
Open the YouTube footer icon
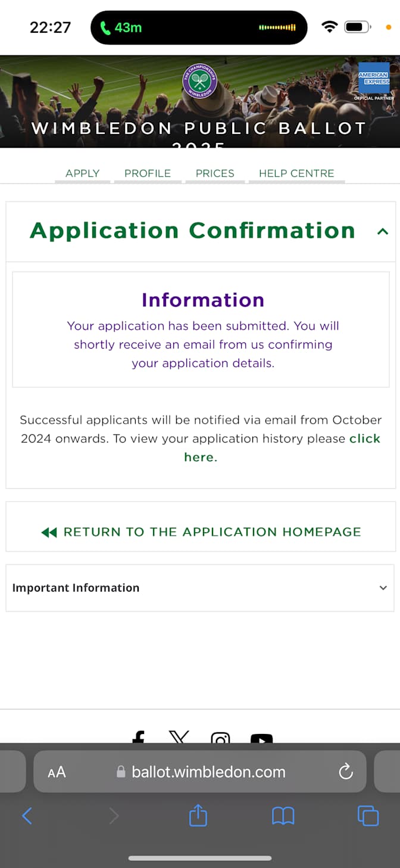(261, 739)
